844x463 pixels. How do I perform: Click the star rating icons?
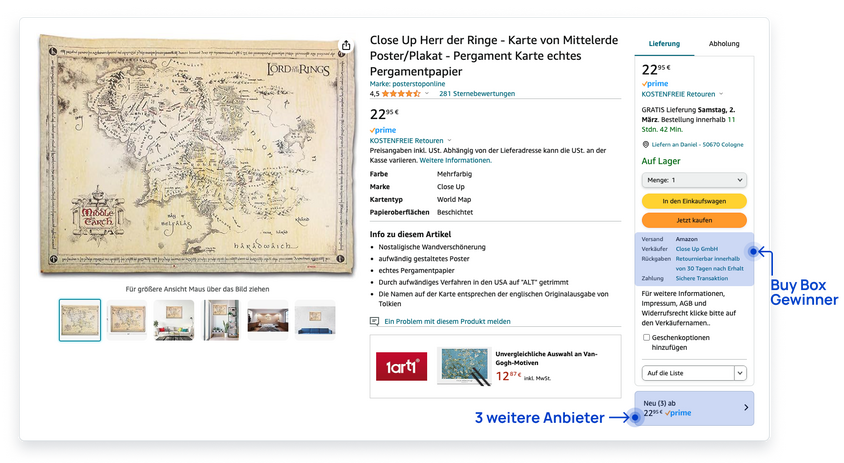[402, 94]
